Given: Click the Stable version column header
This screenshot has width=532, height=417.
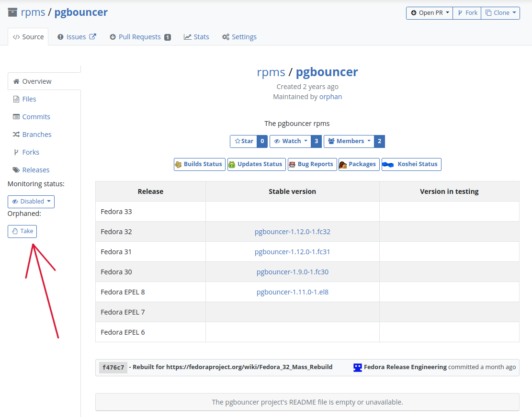Looking at the screenshot, I should 293,192.
